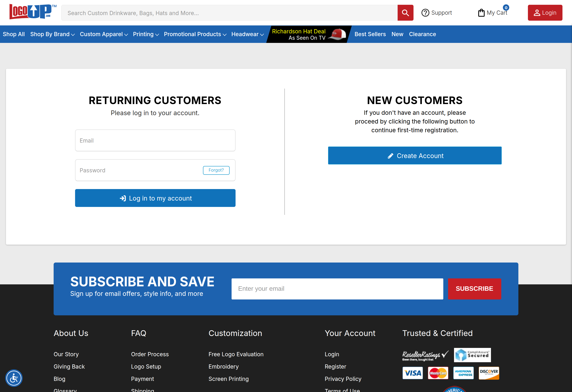Open the New products menu item
Image resolution: width=572 pixels, height=392 pixels.
[x=397, y=34]
